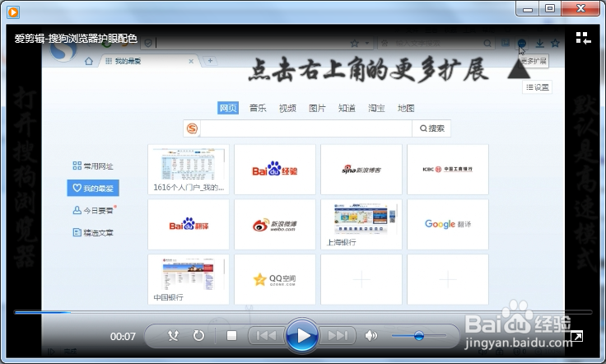Open the ICBC 中国工商银行 tile
Image resolution: width=606 pixels, height=364 pixels.
(448, 170)
